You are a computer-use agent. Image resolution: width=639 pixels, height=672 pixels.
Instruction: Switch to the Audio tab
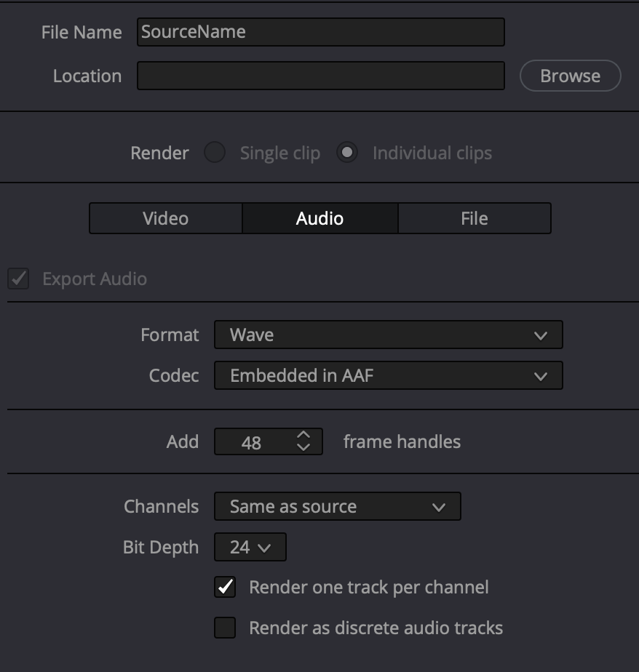pyautogui.click(x=319, y=219)
